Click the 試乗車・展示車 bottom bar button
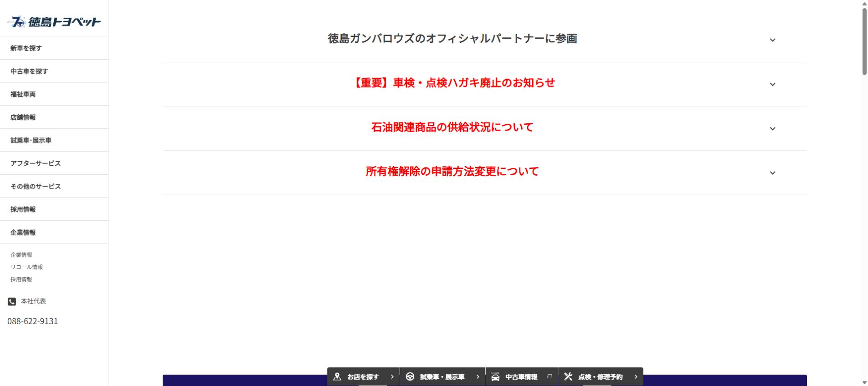The height and width of the screenshot is (386, 868). (442, 377)
